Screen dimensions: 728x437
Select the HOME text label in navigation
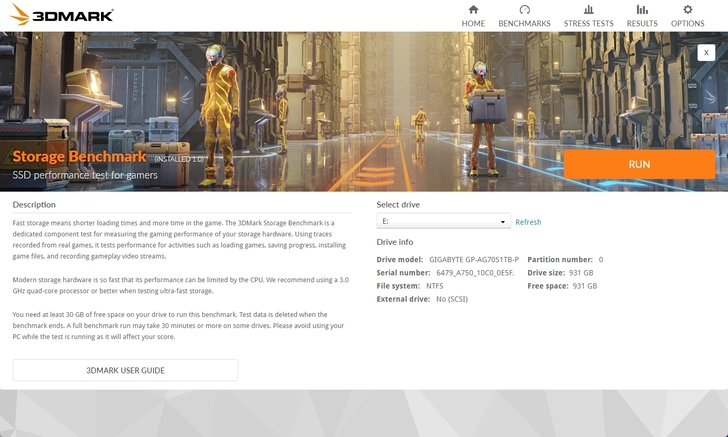point(473,23)
